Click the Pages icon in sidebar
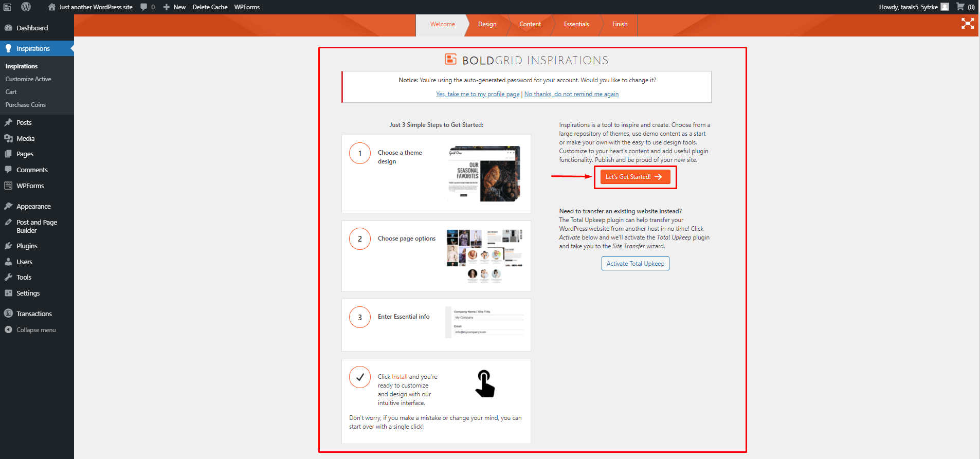 click(x=8, y=154)
